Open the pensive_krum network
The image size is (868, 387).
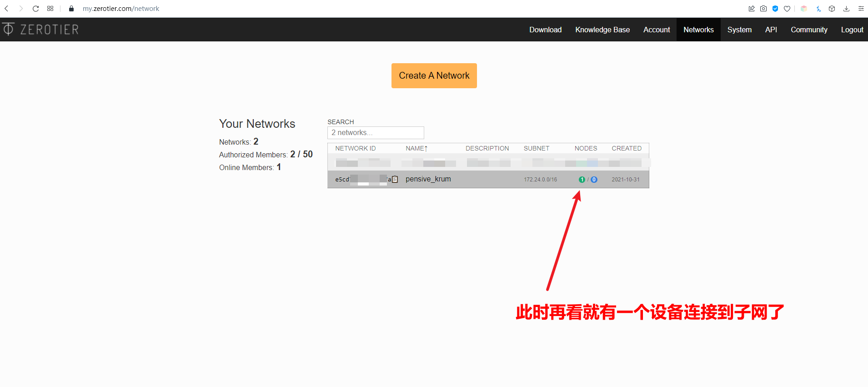point(428,179)
